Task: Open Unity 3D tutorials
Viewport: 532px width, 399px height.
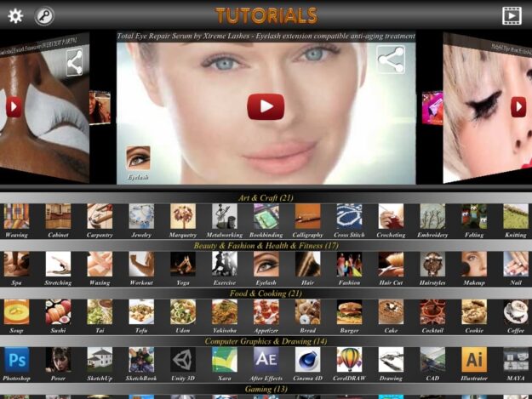Action: (x=183, y=359)
